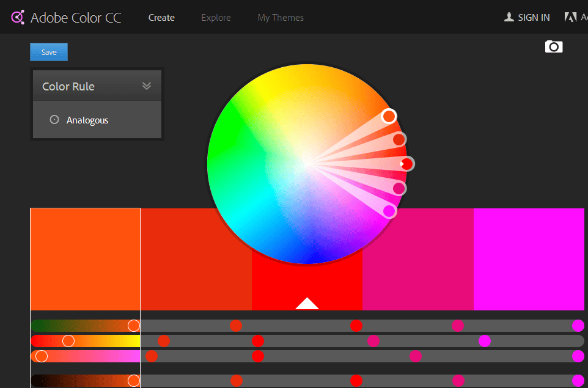Click the red-orange dot in the top slider row
Screen dimensions: 588x388
point(236,326)
